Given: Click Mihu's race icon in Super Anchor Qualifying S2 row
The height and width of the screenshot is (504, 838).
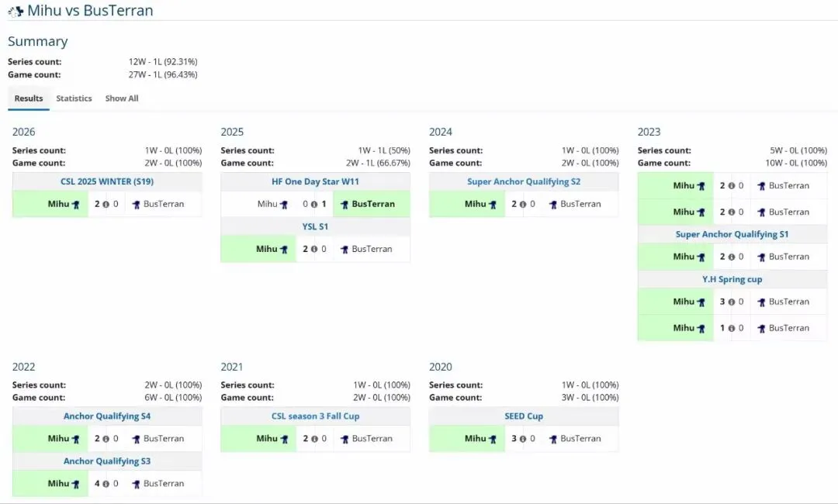Looking at the screenshot, I should (x=492, y=205).
